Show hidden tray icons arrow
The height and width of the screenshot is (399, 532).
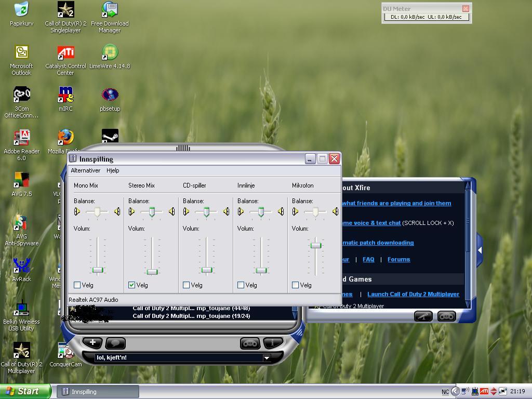point(455,392)
